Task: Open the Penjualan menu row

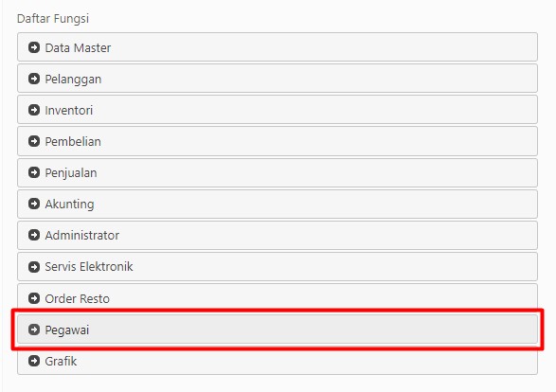Action: coord(278,172)
